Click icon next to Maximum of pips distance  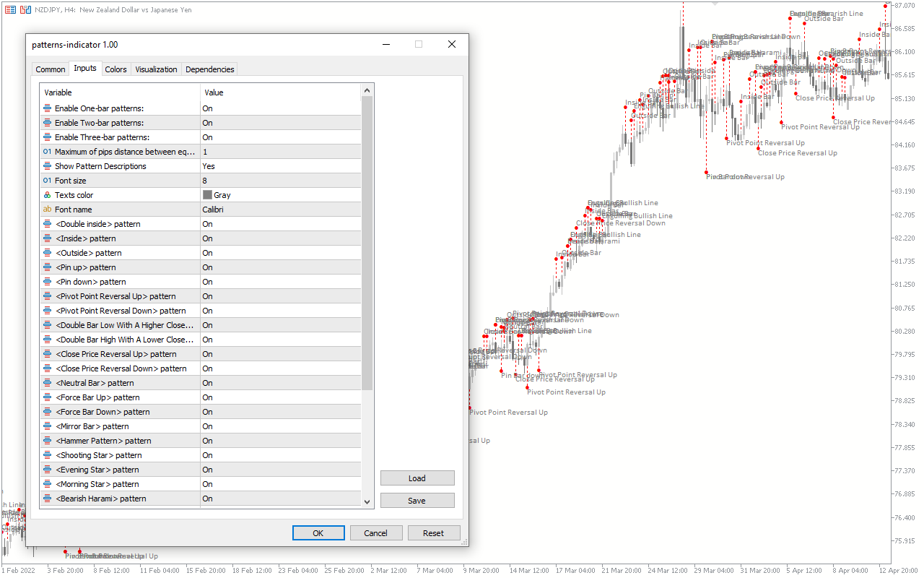point(48,152)
